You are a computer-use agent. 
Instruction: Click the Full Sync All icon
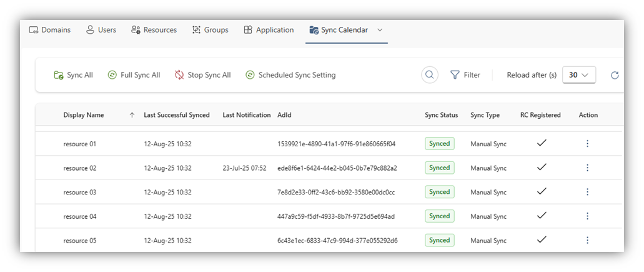pyautogui.click(x=112, y=75)
